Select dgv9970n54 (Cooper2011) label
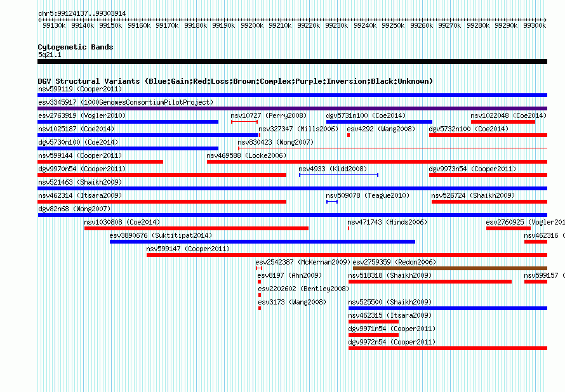The image size is (565, 392). coord(82,169)
